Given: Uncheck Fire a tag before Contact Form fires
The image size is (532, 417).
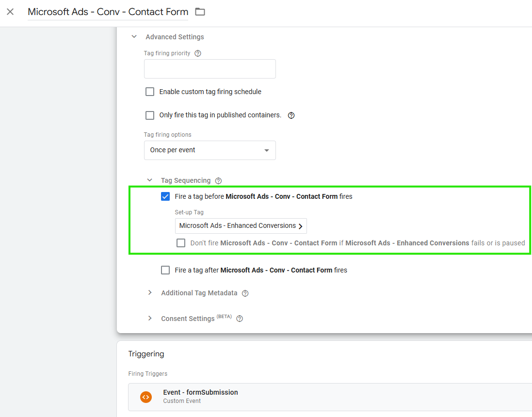Looking at the screenshot, I should pos(165,196).
